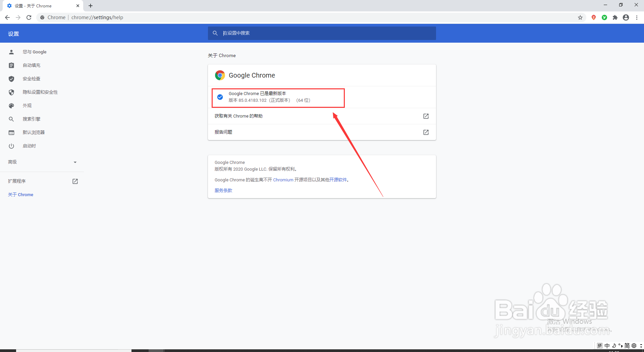Expand the 高级 section dropdown arrow
Image resolution: width=644 pixels, height=352 pixels.
click(x=75, y=162)
